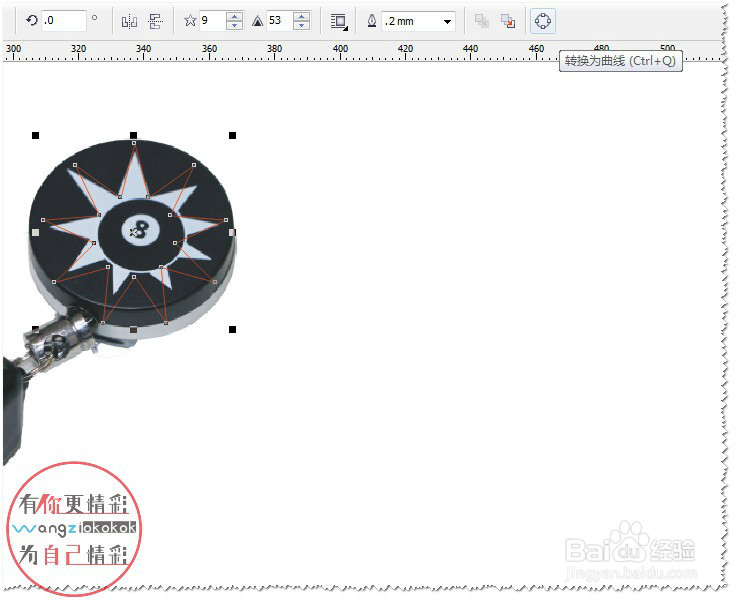Image resolution: width=737 pixels, height=600 pixels.
Task: Click the bottom-right selection handle
Action: click(232, 329)
